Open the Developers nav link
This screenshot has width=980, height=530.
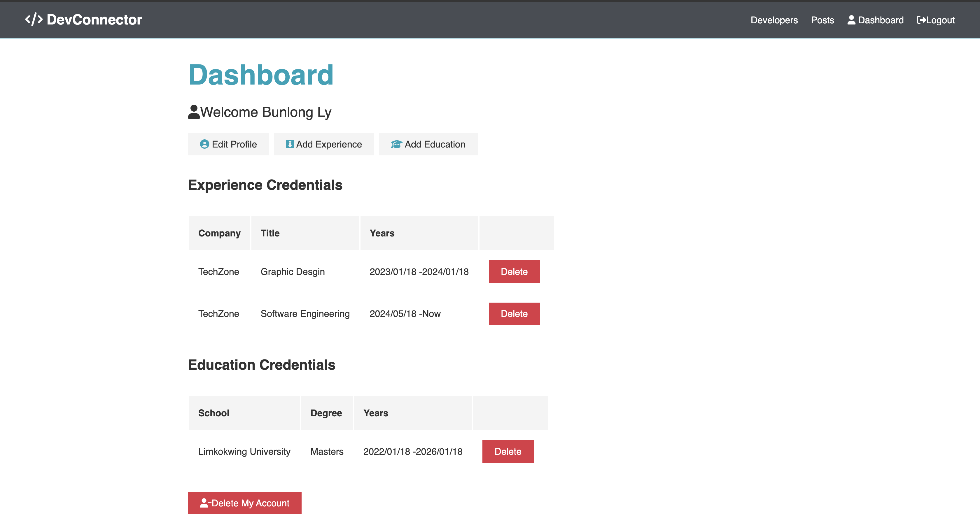774,20
